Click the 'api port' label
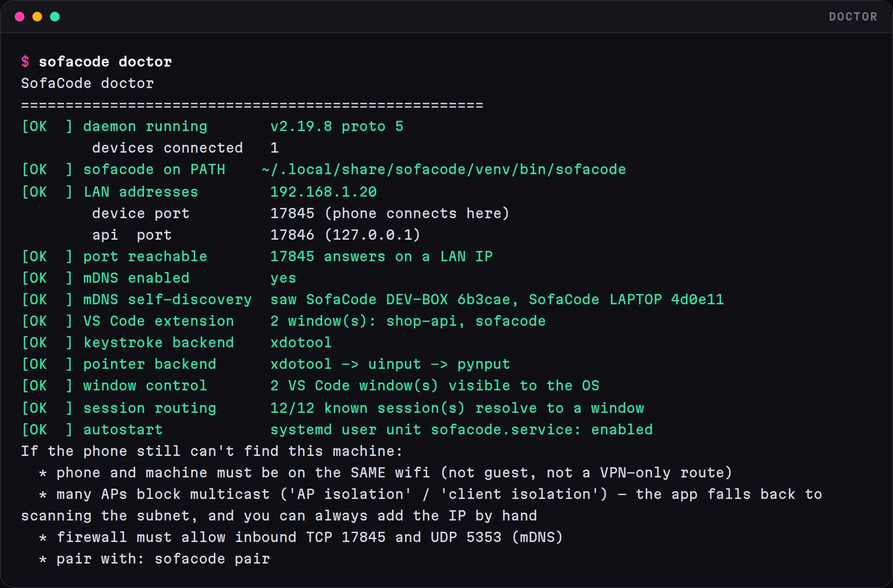 point(132,235)
